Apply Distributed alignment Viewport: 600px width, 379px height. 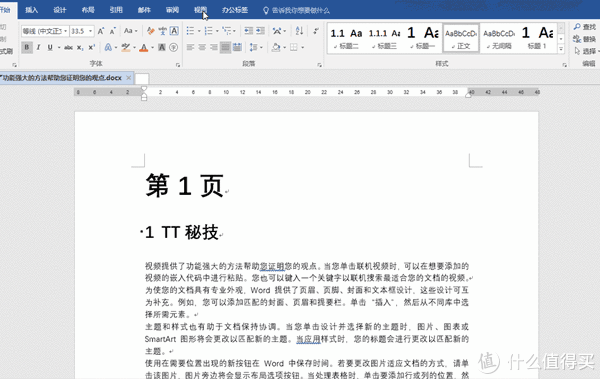[237, 47]
